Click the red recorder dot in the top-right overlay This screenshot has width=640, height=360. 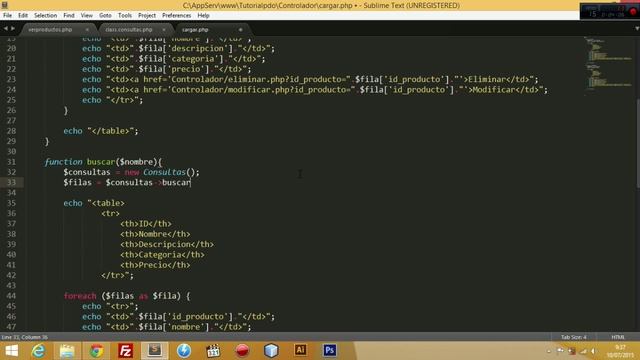[633, 11]
